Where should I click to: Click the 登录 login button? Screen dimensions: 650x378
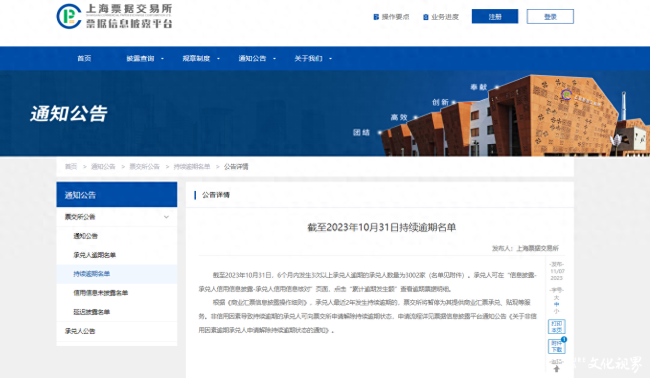tap(550, 17)
